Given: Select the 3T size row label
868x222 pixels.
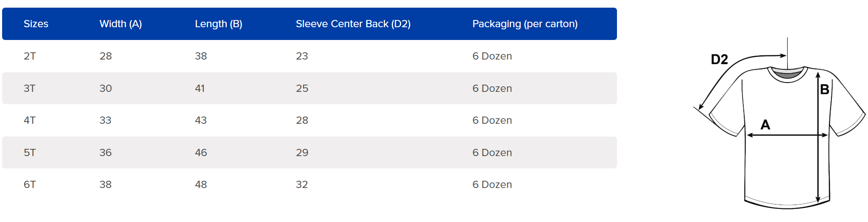Looking at the screenshot, I should [29, 88].
